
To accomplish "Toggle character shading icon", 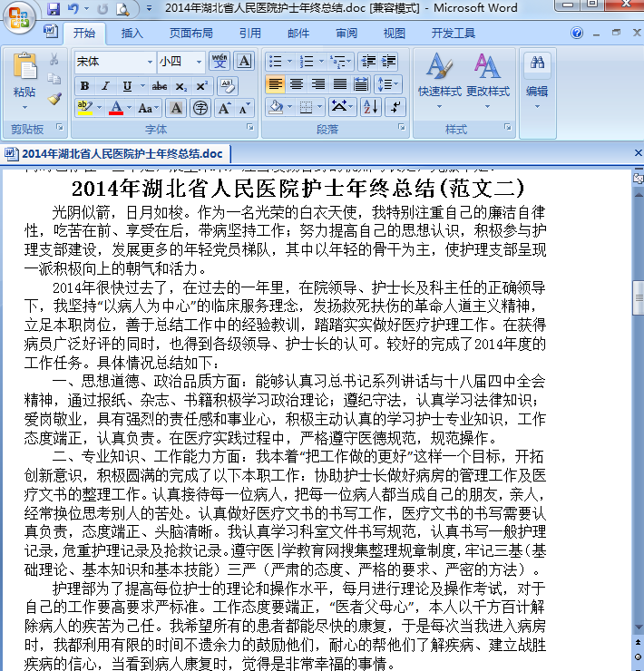I will [x=176, y=107].
